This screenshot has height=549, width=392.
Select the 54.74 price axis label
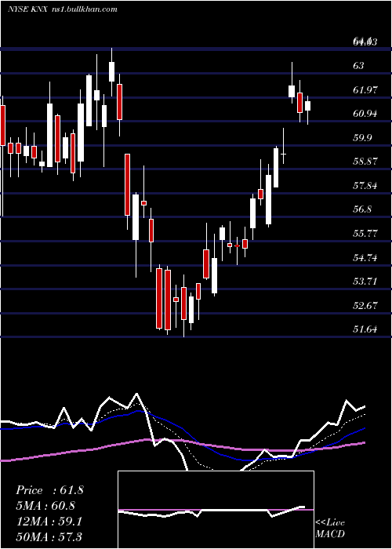click(365, 258)
